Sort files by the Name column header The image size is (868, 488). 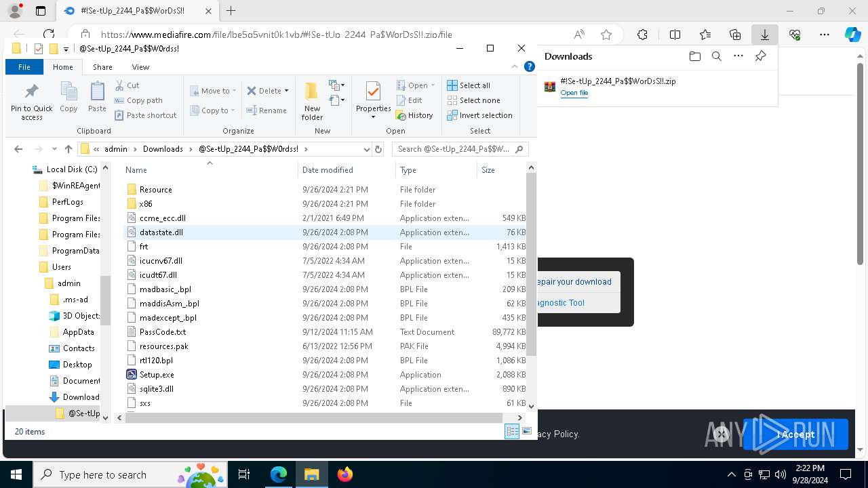[136, 170]
